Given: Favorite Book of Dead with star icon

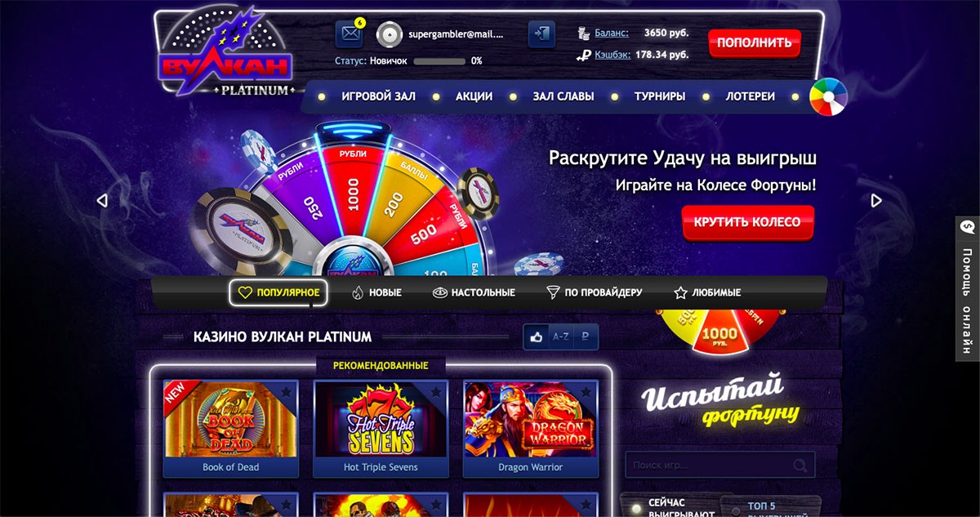Looking at the screenshot, I should pyautogui.click(x=287, y=392).
